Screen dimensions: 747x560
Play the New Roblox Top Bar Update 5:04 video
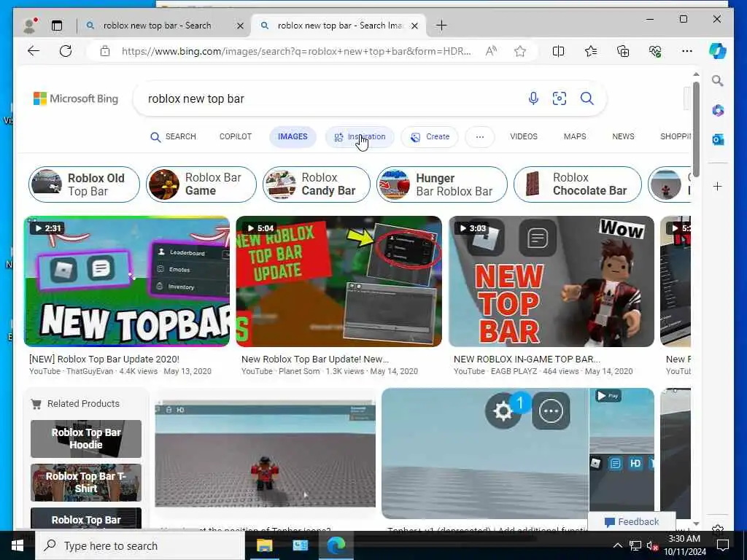(338, 281)
